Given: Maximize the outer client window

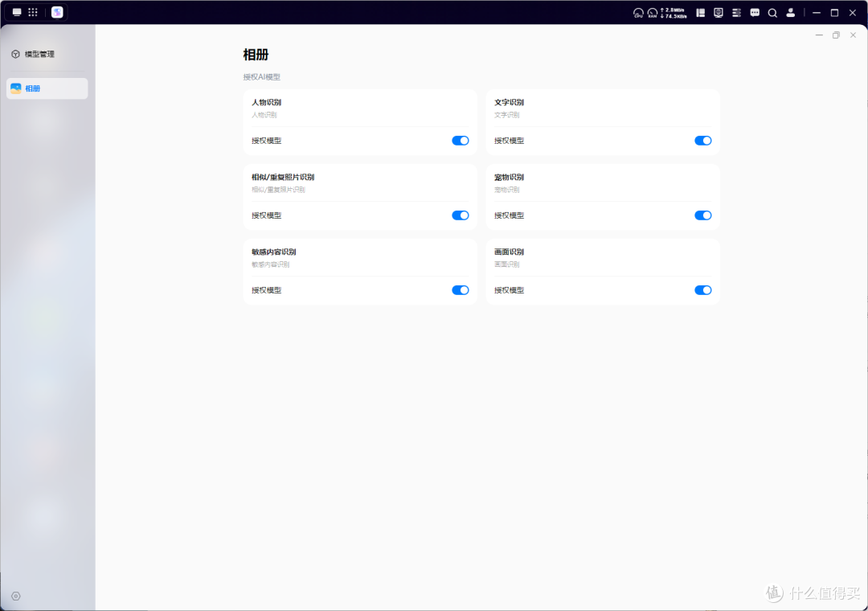Looking at the screenshot, I should pyautogui.click(x=834, y=13).
